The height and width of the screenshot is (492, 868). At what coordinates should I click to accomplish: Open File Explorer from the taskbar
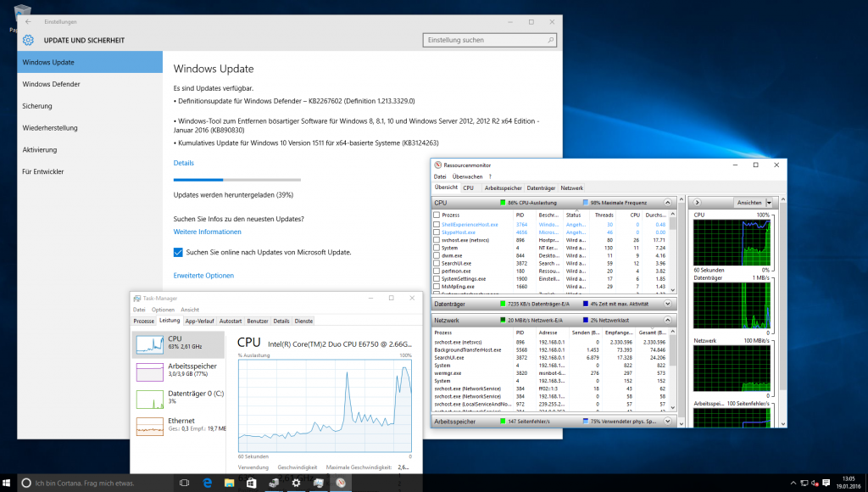click(229, 484)
